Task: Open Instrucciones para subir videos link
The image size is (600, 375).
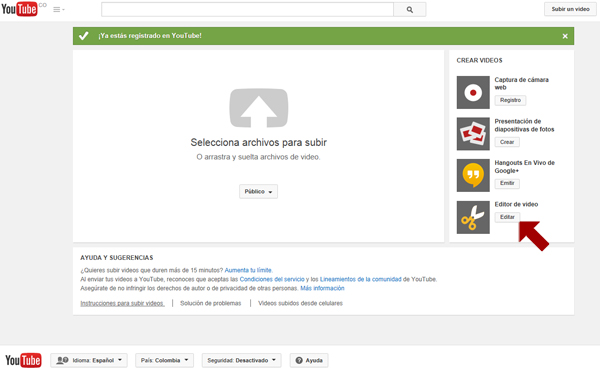Action: 122,303
